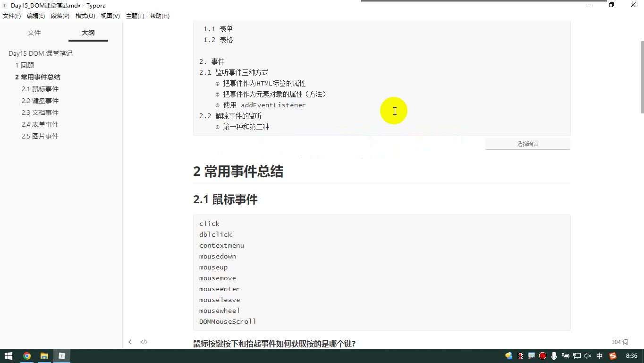644x363 pixels.
Task: Toggle source code mode icon
Action: pyautogui.click(x=144, y=342)
